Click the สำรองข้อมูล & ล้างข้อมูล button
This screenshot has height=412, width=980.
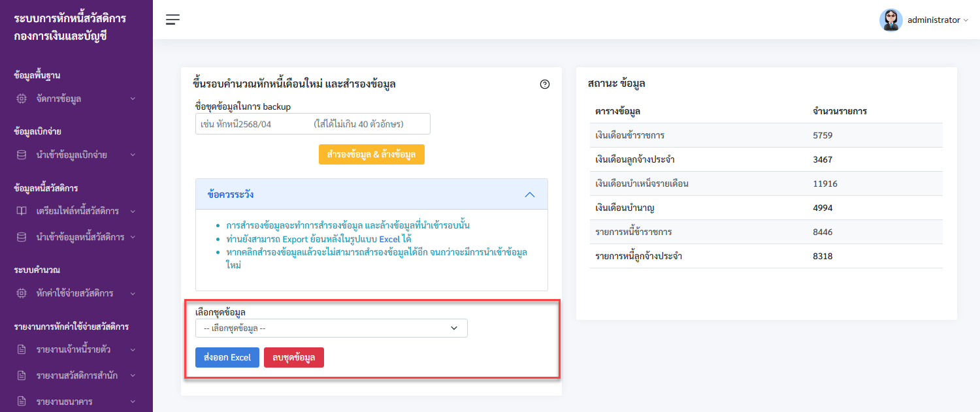371,154
